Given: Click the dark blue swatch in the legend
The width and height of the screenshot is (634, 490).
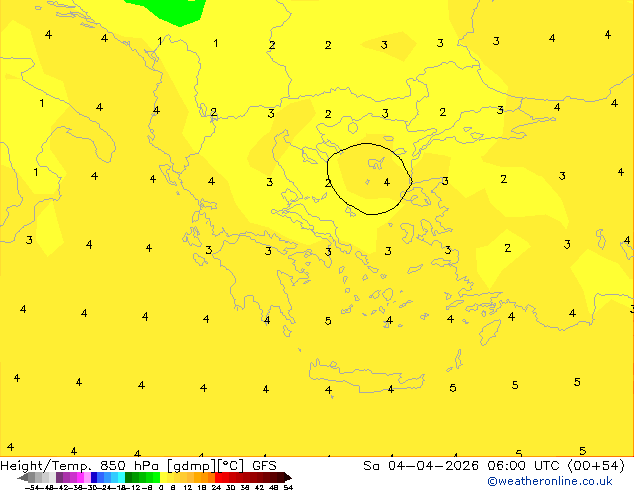Looking at the screenshot, I should [94, 477].
